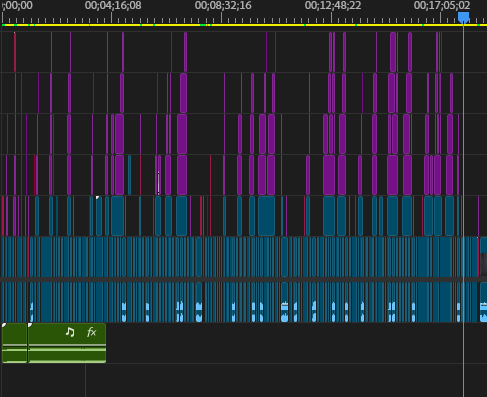The height and width of the screenshot is (397, 487).
Task: Select the first short green audio clip
Action: 14,343
